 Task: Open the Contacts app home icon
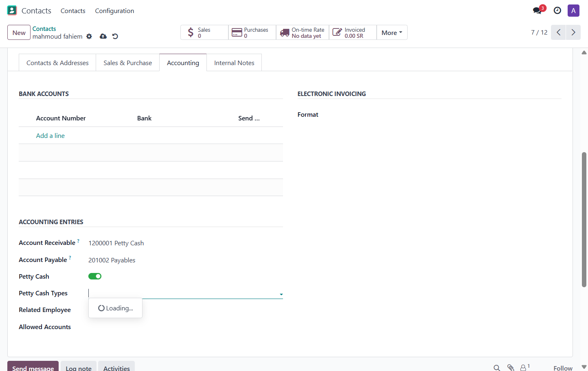coord(12,11)
